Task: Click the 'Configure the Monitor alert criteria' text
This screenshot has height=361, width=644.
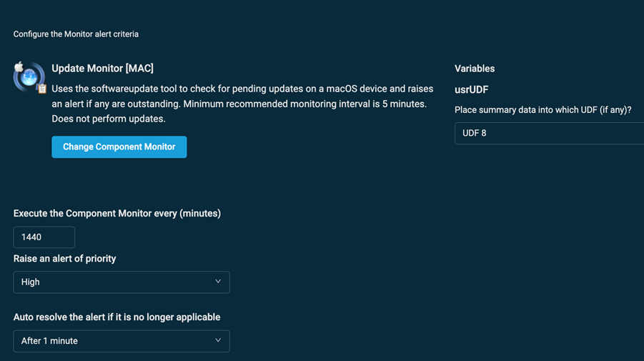Action: [x=76, y=34]
